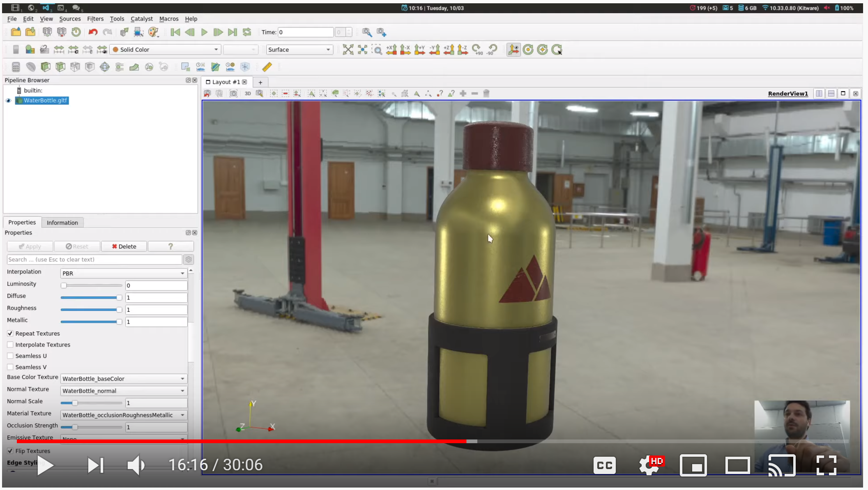868x490 pixels.
Task: Click the Reset session icon
Action: pos(76,32)
